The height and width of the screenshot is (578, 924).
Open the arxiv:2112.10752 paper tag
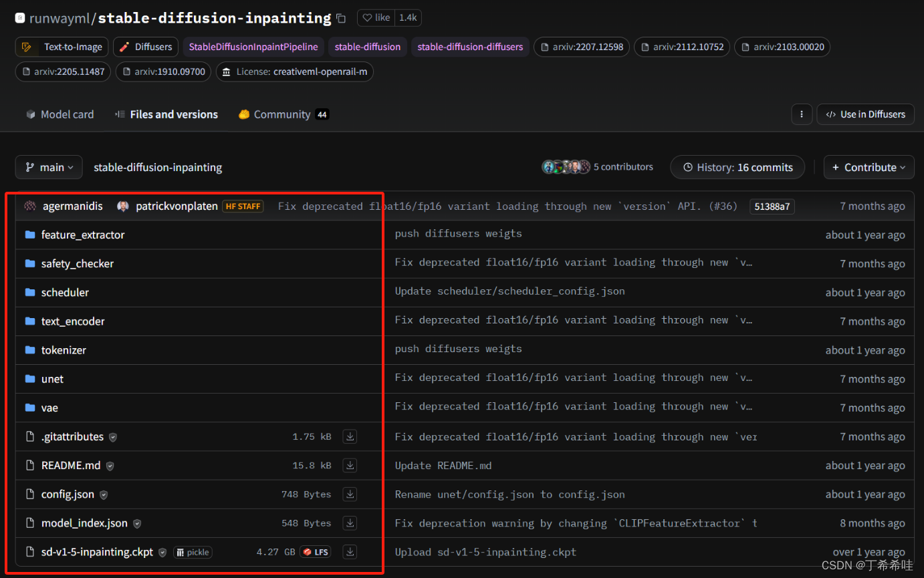pos(682,47)
